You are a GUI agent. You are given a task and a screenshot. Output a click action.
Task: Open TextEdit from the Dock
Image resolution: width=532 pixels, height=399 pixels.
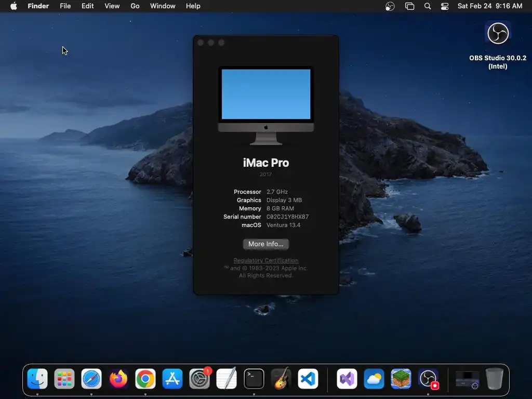pyautogui.click(x=227, y=379)
